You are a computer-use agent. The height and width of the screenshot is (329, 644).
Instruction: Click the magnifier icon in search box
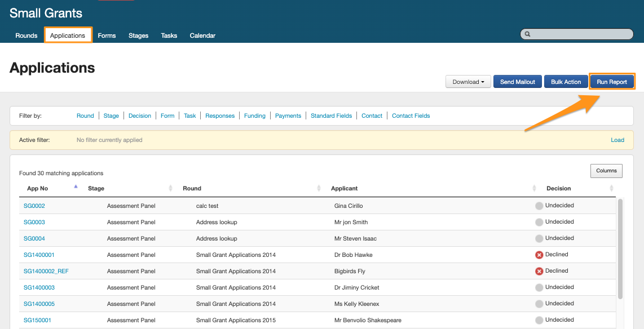tap(527, 34)
